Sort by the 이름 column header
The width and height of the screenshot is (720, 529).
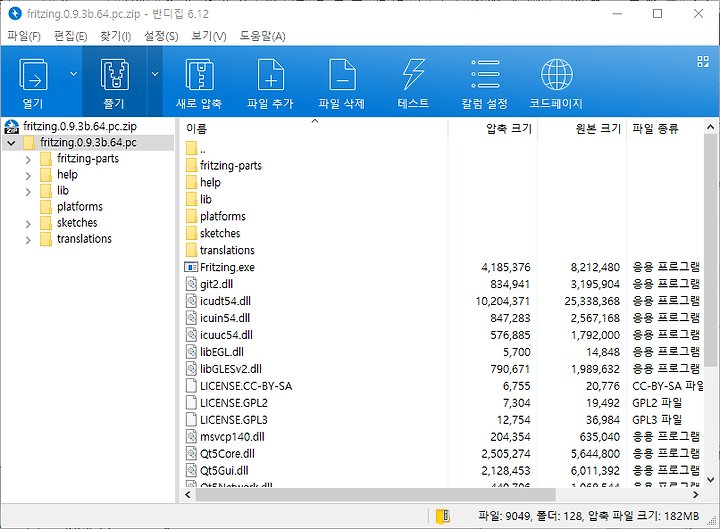(314, 129)
